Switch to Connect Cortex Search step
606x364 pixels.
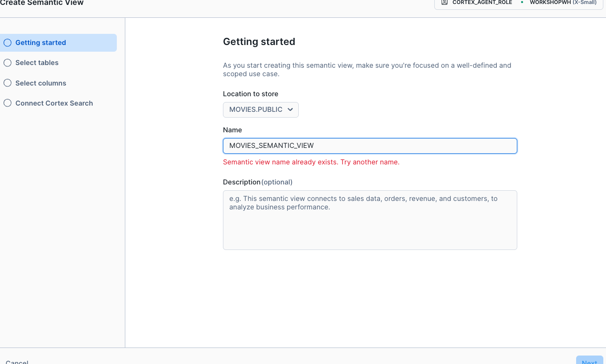(54, 103)
